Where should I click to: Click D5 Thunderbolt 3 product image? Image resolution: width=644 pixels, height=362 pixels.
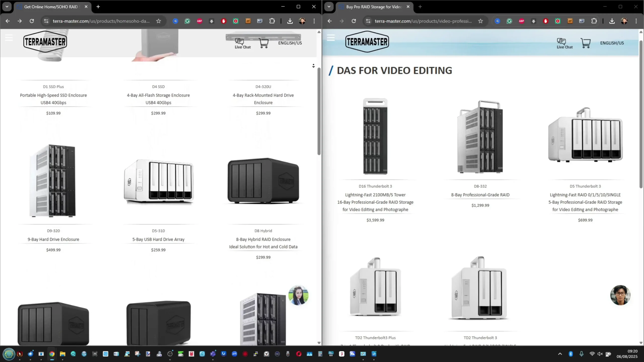click(585, 135)
